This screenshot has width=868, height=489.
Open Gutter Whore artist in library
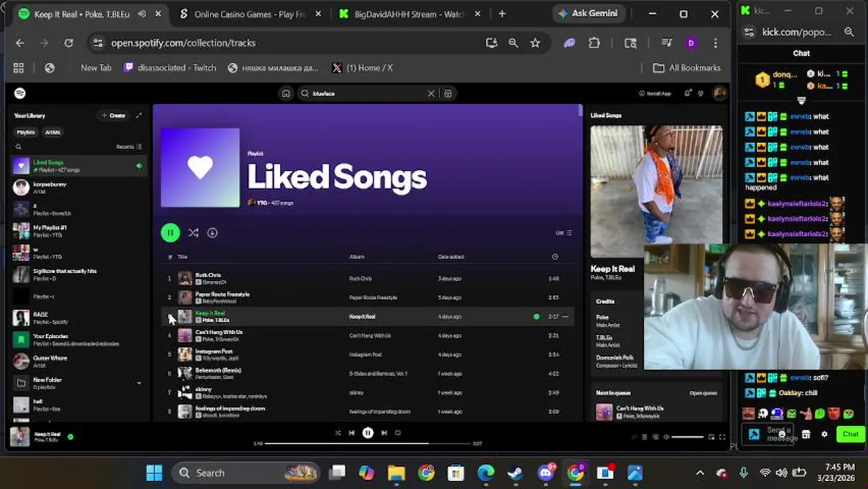pyautogui.click(x=79, y=361)
